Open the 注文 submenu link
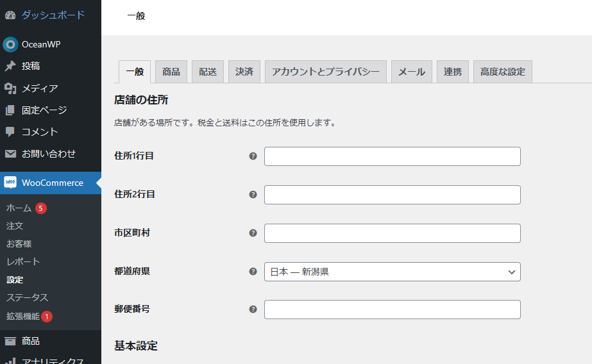The image size is (592, 364). 15,226
